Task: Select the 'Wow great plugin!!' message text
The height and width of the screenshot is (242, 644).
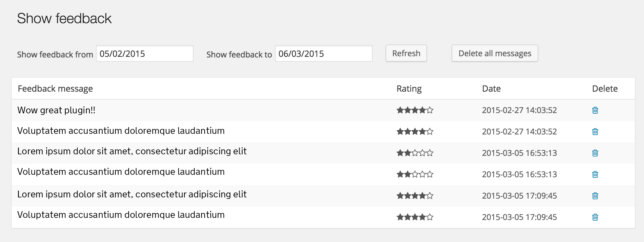Action: click(x=56, y=110)
